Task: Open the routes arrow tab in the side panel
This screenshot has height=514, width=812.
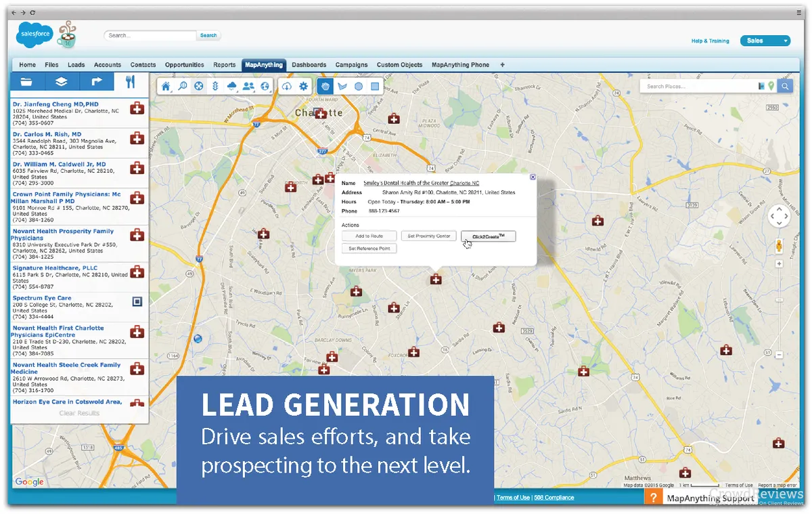Action: coord(96,83)
